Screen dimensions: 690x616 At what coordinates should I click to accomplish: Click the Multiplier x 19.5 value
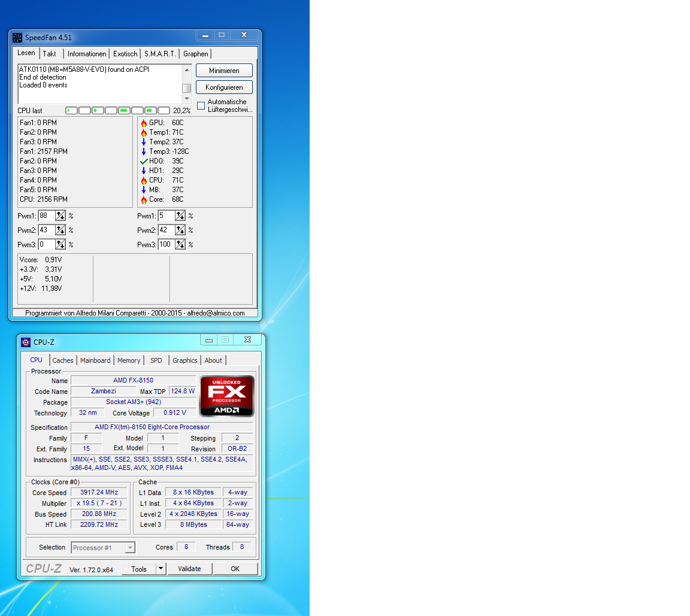[x=99, y=503]
